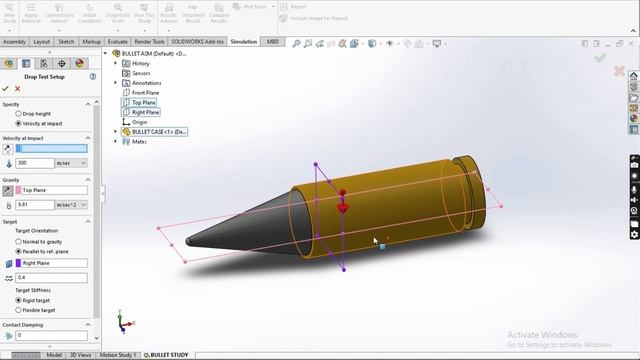Viewport: 640px width, 360px height.
Task: Open the Motion Study 1 bottom tab
Action: click(x=118, y=355)
